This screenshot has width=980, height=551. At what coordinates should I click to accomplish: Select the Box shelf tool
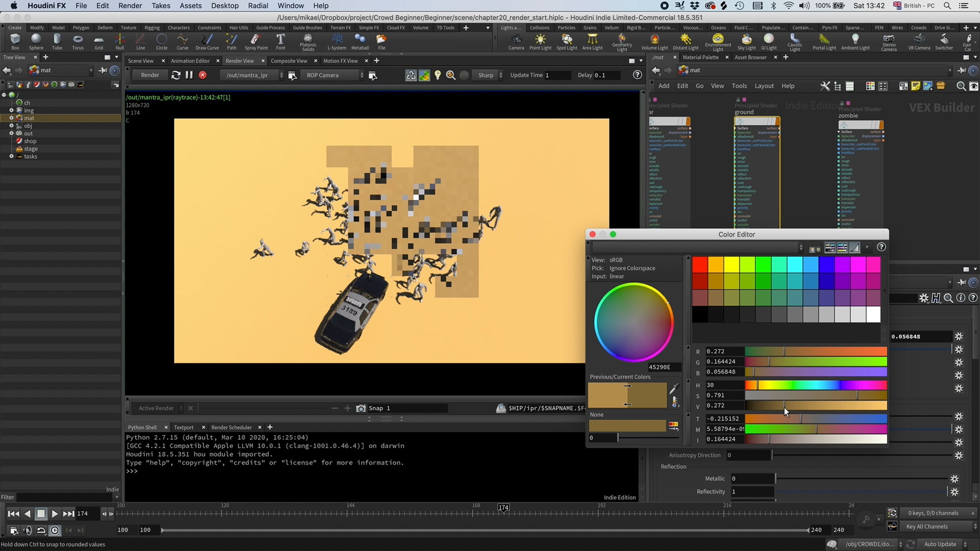tap(15, 42)
